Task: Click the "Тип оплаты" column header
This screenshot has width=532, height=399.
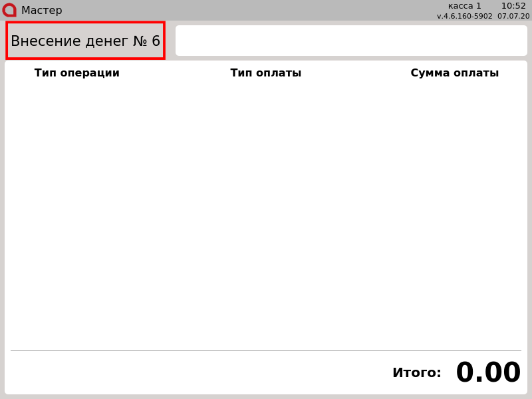Action: pos(266,73)
